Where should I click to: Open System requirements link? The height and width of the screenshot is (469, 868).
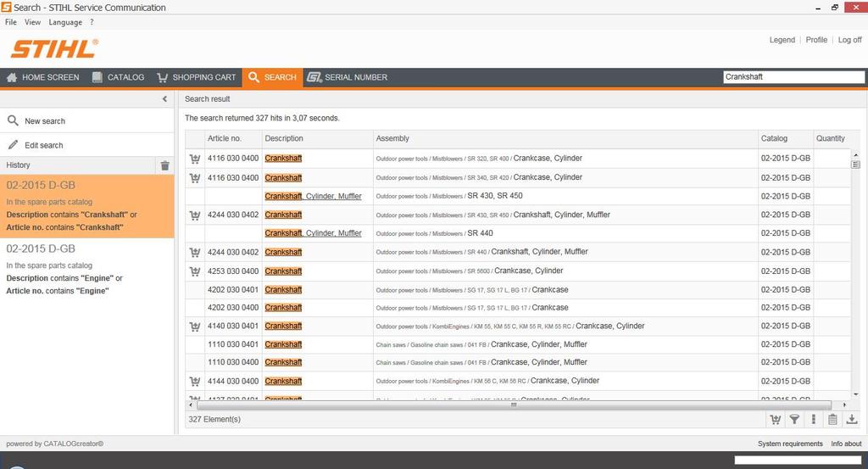pos(790,444)
